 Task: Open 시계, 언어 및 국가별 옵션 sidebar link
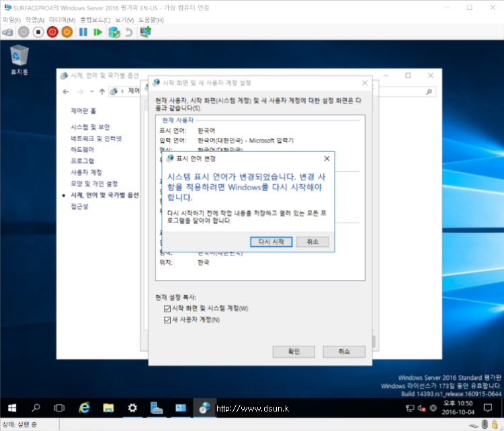tap(105, 195)
